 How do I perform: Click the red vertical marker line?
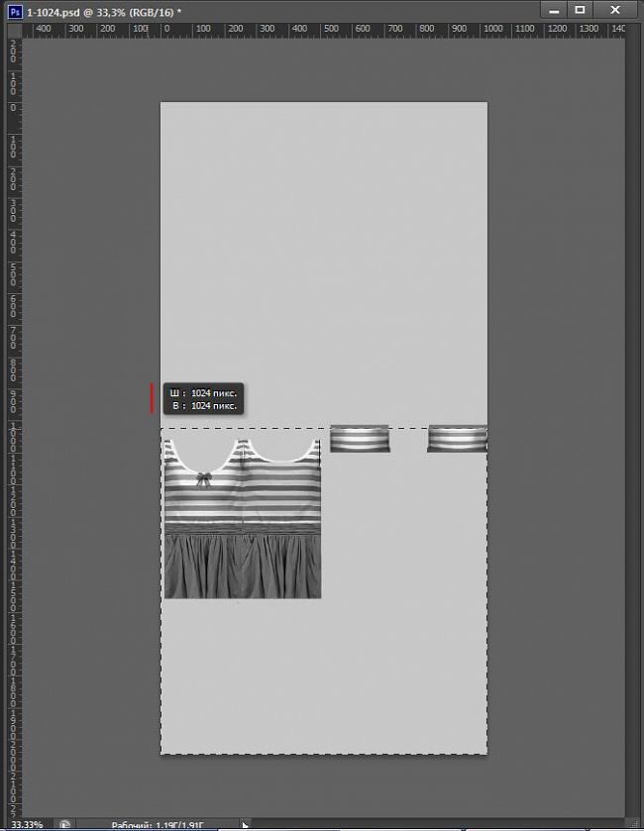(x=152, y=398)
